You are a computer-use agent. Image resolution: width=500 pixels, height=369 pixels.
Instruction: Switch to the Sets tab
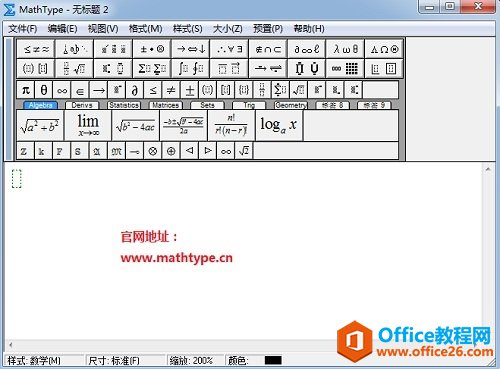tap(207, 105)
